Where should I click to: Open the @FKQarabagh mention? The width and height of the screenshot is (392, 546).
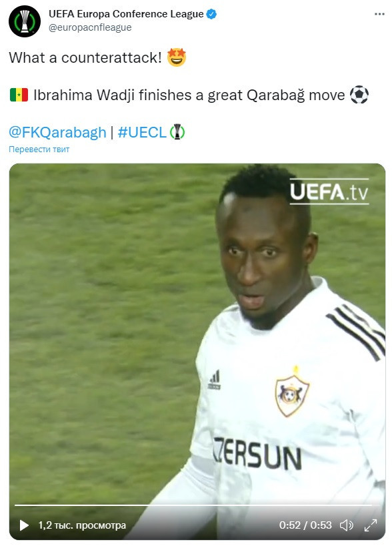coord(57,132)
